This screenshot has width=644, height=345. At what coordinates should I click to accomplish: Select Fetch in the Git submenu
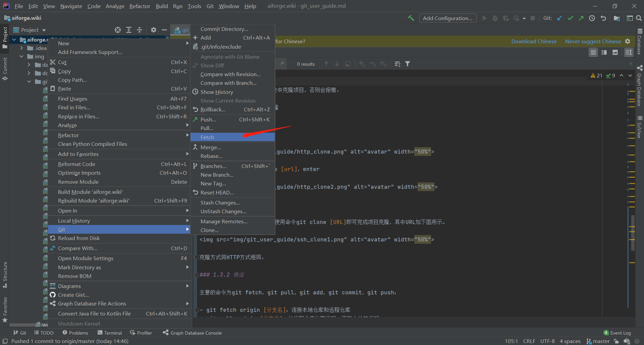233,137
